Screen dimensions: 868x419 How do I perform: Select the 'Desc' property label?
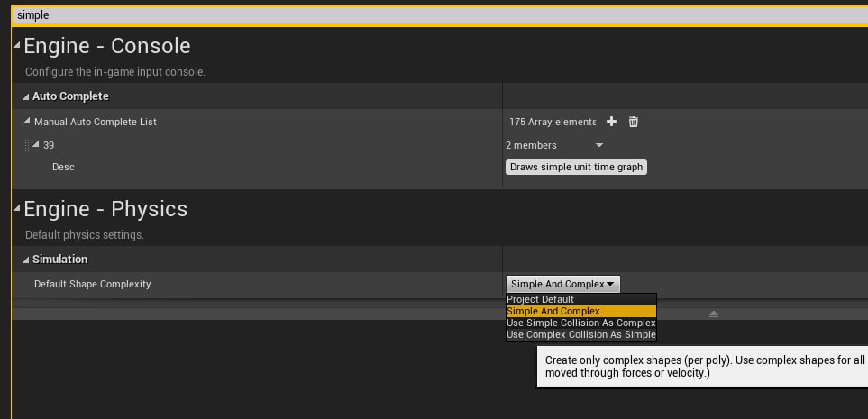click(x=63, y=167)
